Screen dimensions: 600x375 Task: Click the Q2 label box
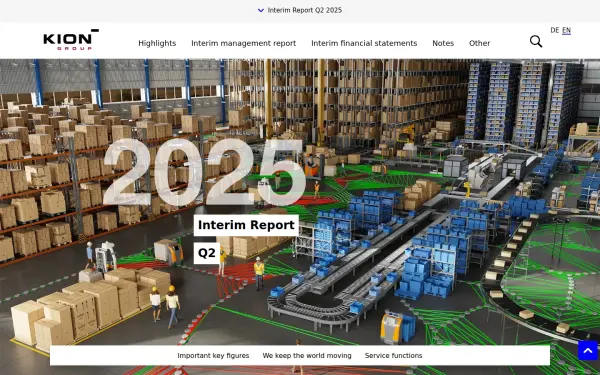click(x=207, y=253)
